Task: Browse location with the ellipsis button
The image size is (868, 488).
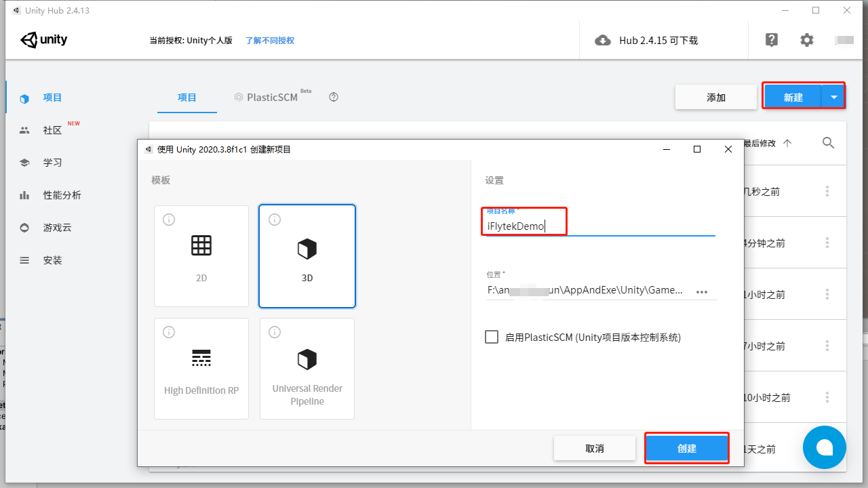Action: (x=702, y=291)
